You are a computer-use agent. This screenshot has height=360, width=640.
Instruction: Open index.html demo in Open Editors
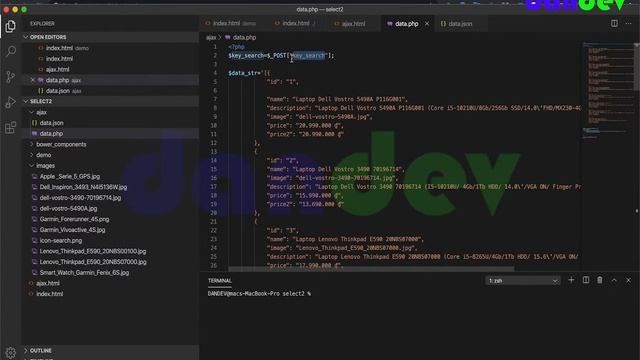110,48
